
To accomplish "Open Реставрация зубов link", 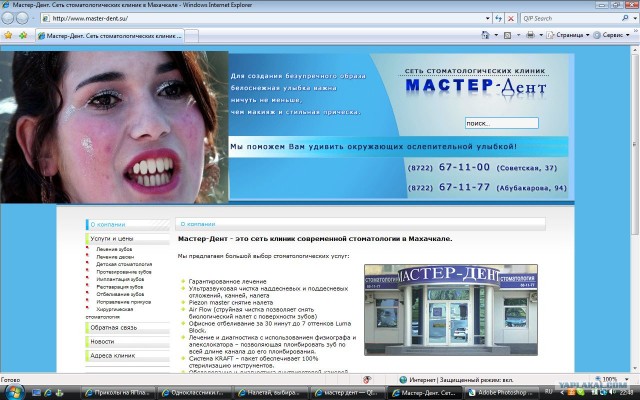I will [x=120, y=287].
